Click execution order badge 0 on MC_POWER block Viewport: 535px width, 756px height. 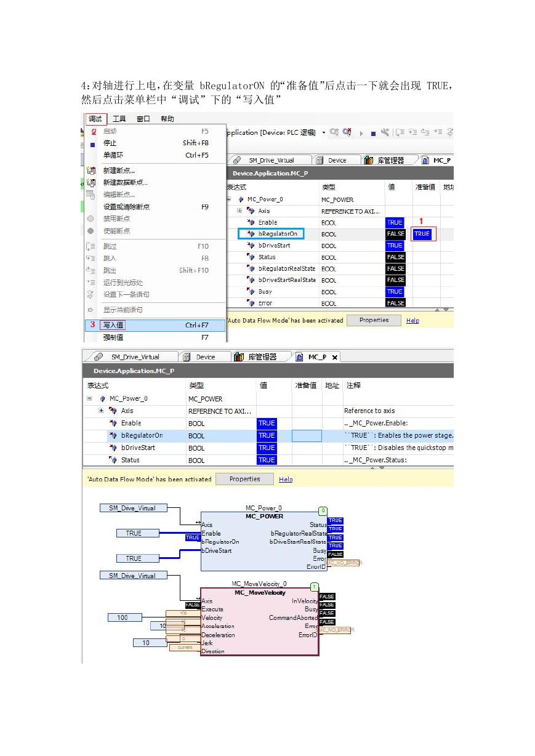click(x=323, y=511)
